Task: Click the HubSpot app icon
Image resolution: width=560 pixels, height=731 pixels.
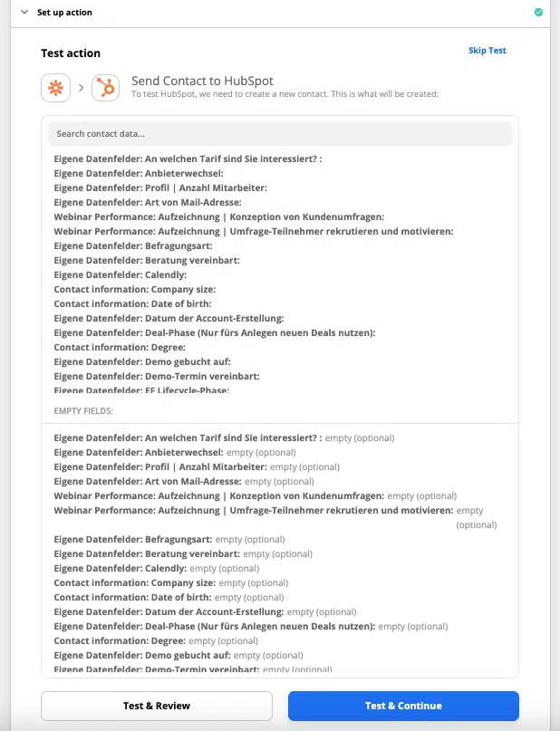Action: (x=106, y=88)
